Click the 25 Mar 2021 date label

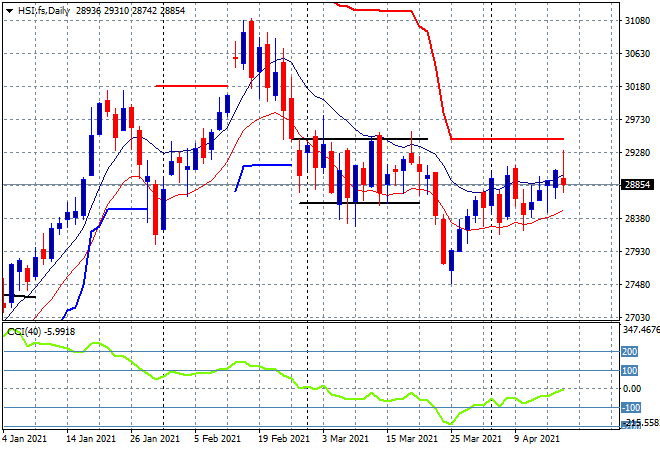(x=476, y=439)
